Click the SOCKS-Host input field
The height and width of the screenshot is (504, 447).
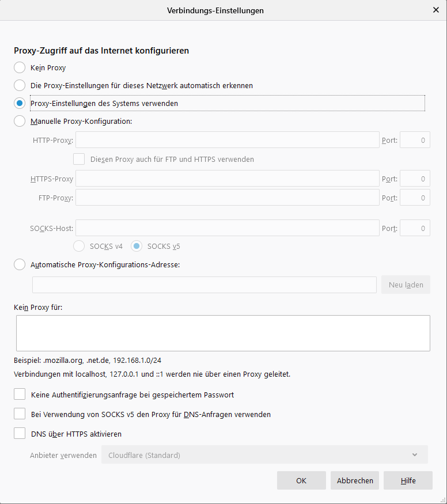coord(227,228)
